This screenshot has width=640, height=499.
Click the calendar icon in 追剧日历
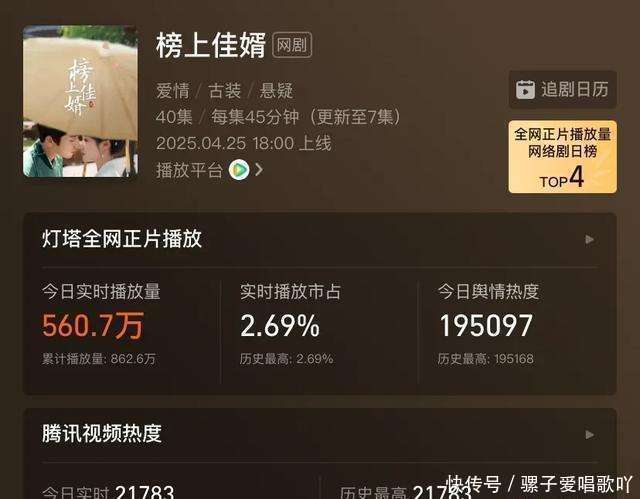[x=525, y=90]
